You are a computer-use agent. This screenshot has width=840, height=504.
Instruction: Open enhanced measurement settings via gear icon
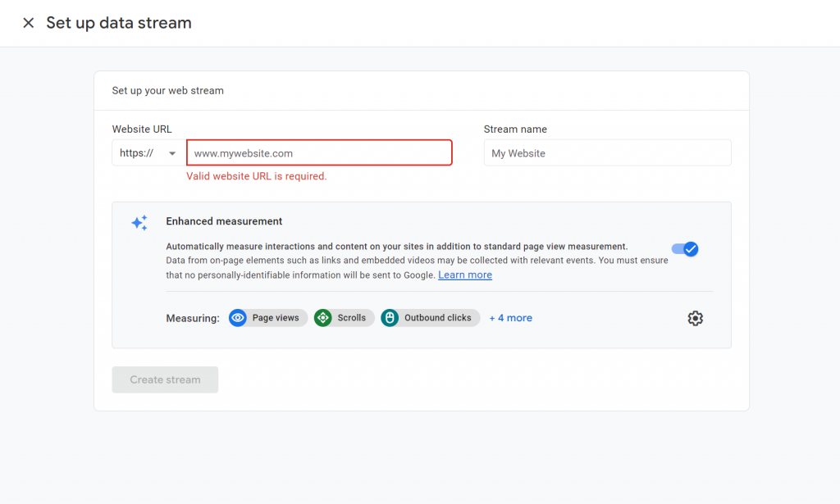[x=695, y=318]
